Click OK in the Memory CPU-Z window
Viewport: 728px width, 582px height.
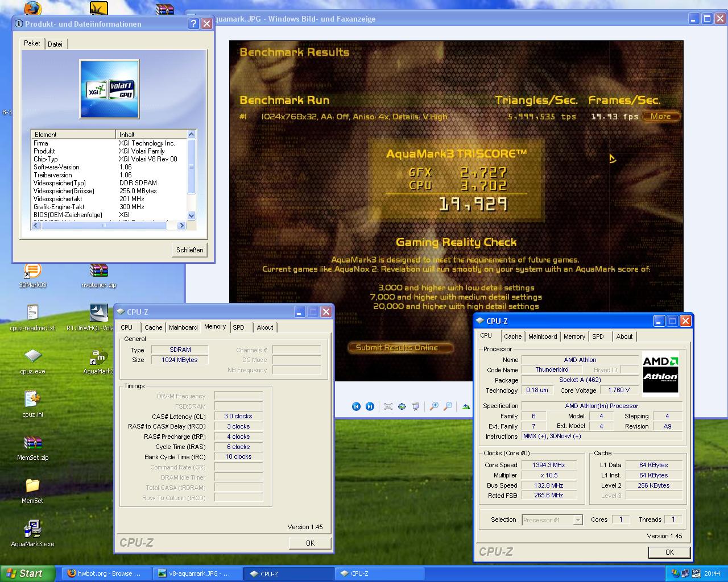pos(310,543)
